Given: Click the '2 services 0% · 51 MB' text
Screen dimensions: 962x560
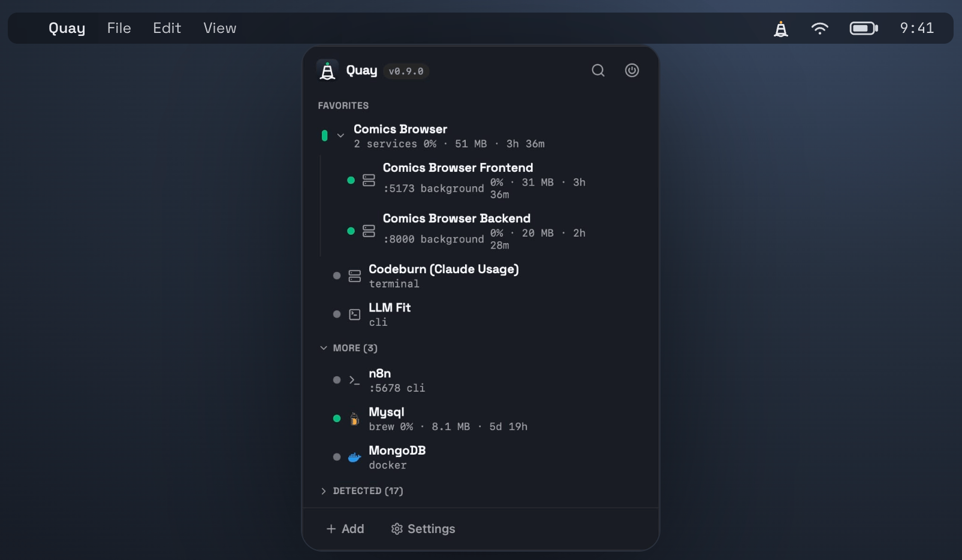Looking at the screenshot, I should (420, 144).
